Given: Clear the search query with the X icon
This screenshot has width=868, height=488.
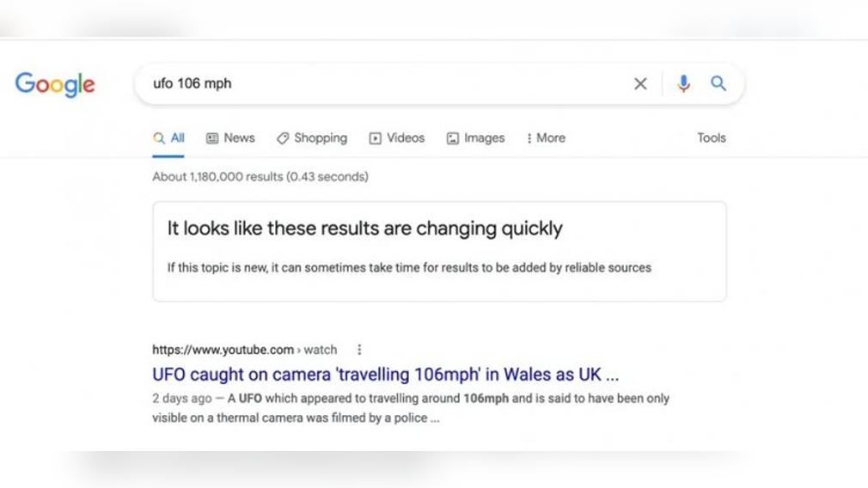Looking at the screenshot, I should click(x=640, y=83).
